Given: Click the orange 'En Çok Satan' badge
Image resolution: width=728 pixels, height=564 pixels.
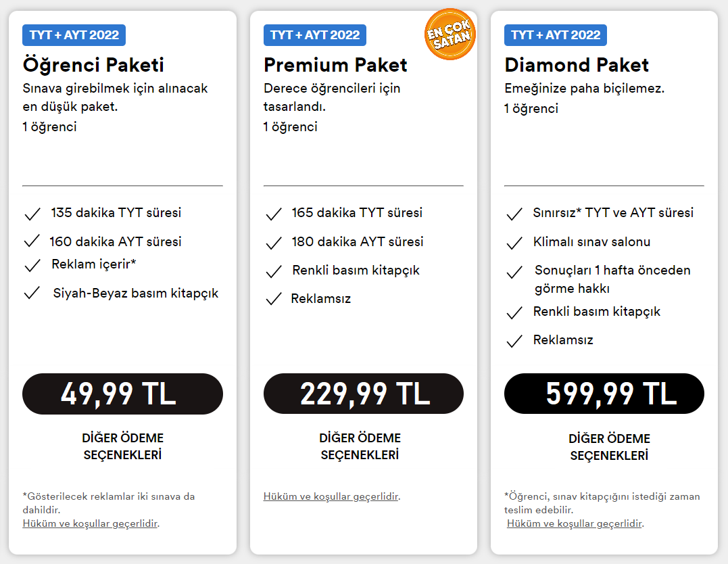Looking at the screenshot, I should pyautogui.click(x=450, y=34).
